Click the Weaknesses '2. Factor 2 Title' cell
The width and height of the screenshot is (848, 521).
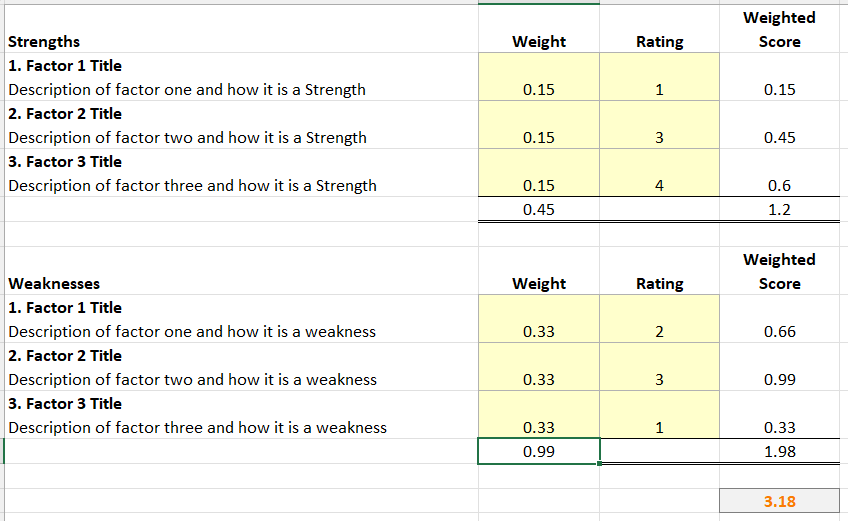click(x=65, y=356)
